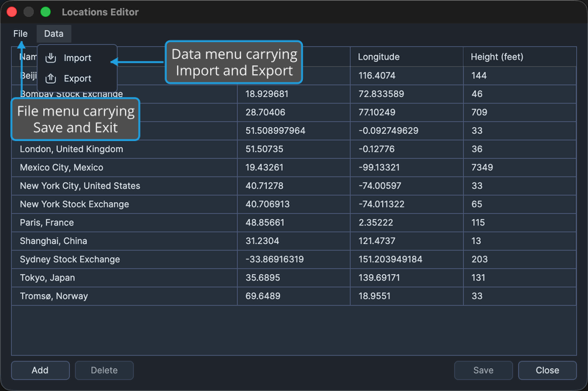Click latitude cell 18.929681
Viewport: 588px width, 391px height.
tap(293, 94)
